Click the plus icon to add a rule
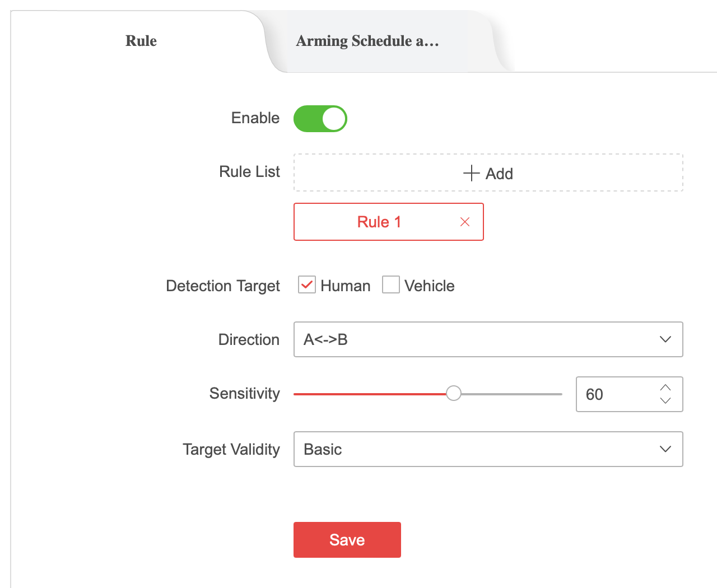The height and width of the screenshot is (588, 717). (472, 173)
